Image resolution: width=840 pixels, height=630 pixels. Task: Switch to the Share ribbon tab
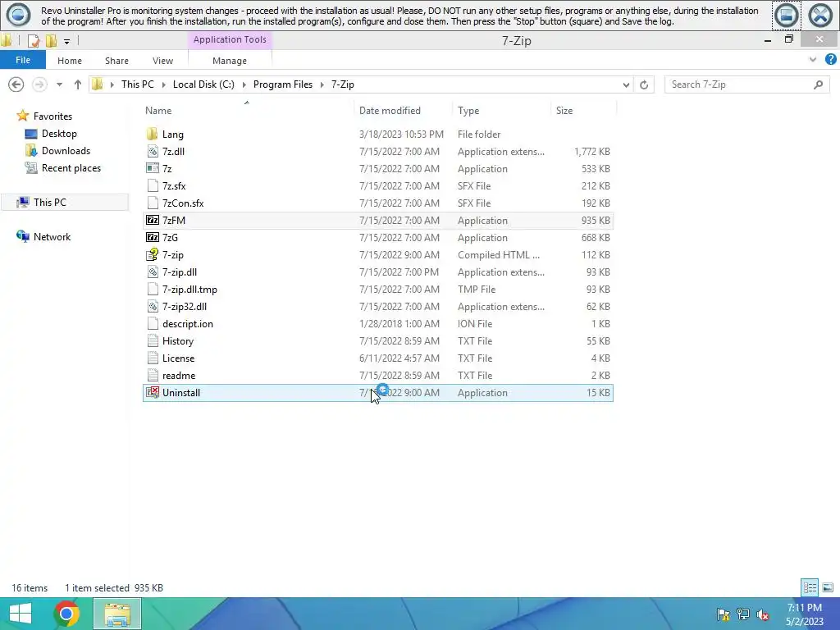[116, 61]
